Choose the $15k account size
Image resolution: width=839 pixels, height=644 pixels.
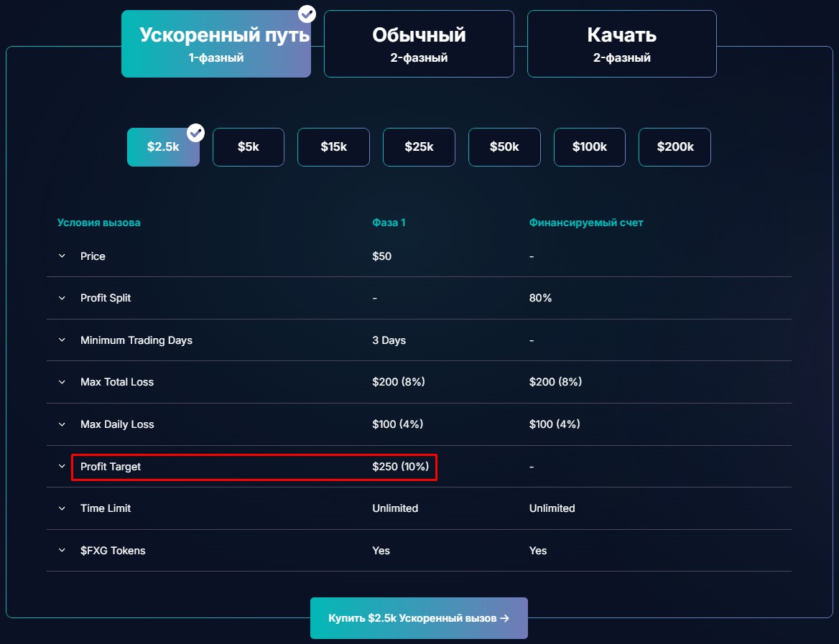pos(333,147)
